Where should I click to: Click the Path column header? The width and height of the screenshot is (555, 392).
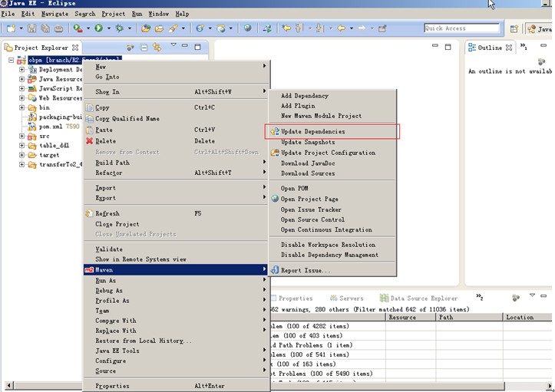469,317
